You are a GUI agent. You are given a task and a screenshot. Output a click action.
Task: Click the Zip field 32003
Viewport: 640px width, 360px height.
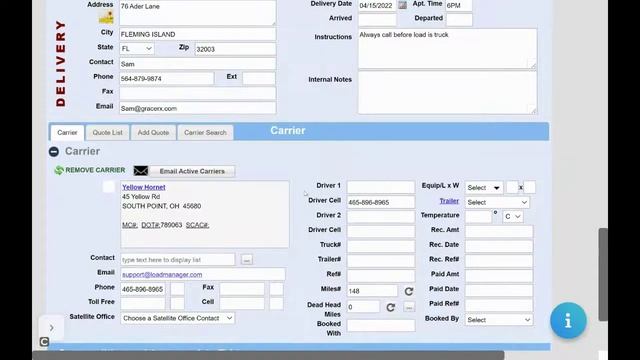(235, 49)
